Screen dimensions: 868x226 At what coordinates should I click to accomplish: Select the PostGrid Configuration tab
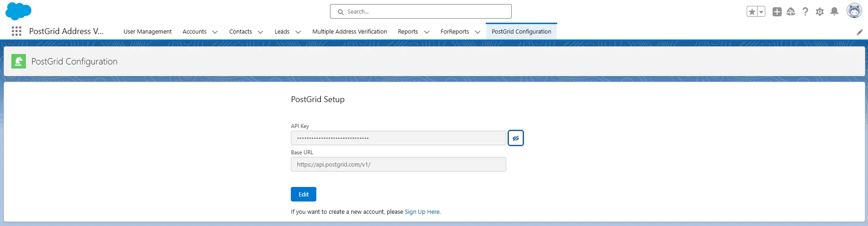pos(521,31)
